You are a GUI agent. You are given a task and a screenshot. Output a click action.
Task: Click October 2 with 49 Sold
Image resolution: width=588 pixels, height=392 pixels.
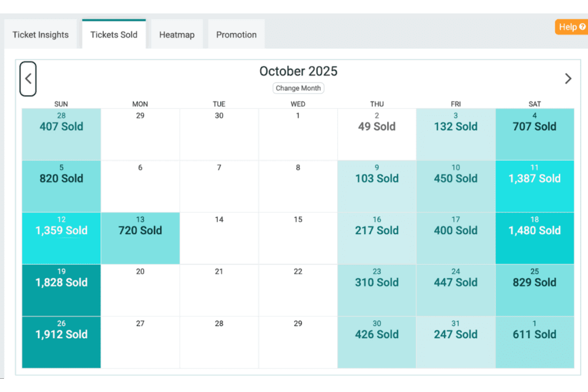click(377, 134)
